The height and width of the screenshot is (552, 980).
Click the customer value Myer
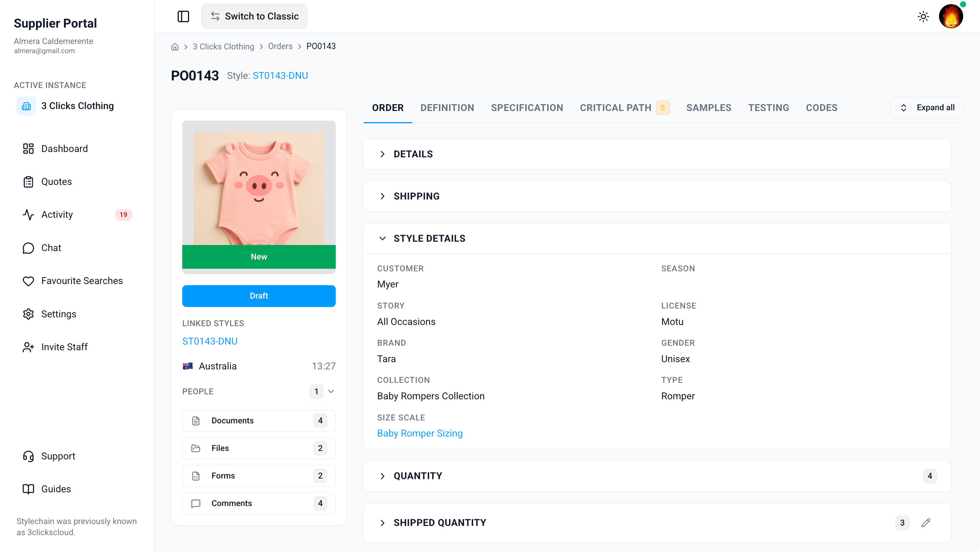coord(388,284)
